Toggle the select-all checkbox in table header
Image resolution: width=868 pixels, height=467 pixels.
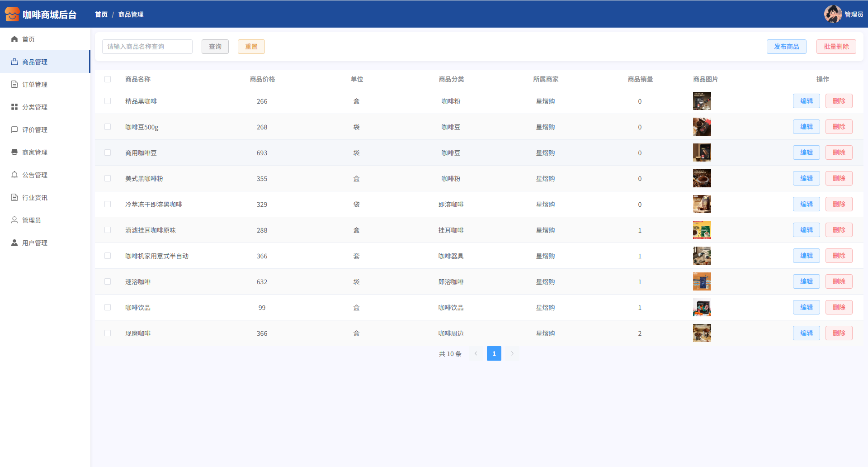coord(108,79)
